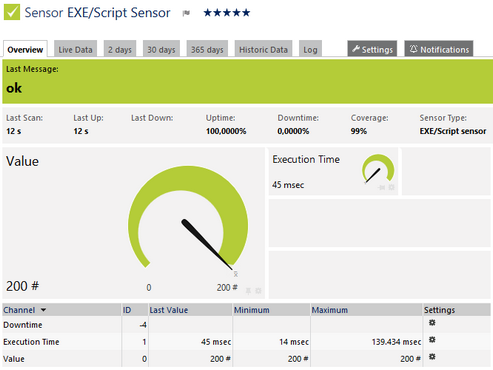This screenshot has width=493, height=370.
Task: Switch to the Live Data tab
Action: point(75,49)
